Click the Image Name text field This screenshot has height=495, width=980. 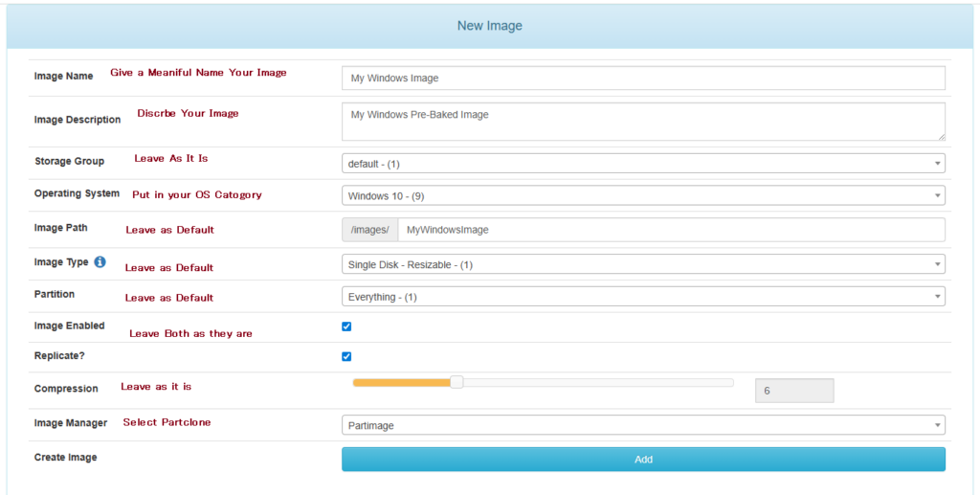pyautogui.click(x=643, y=79)
